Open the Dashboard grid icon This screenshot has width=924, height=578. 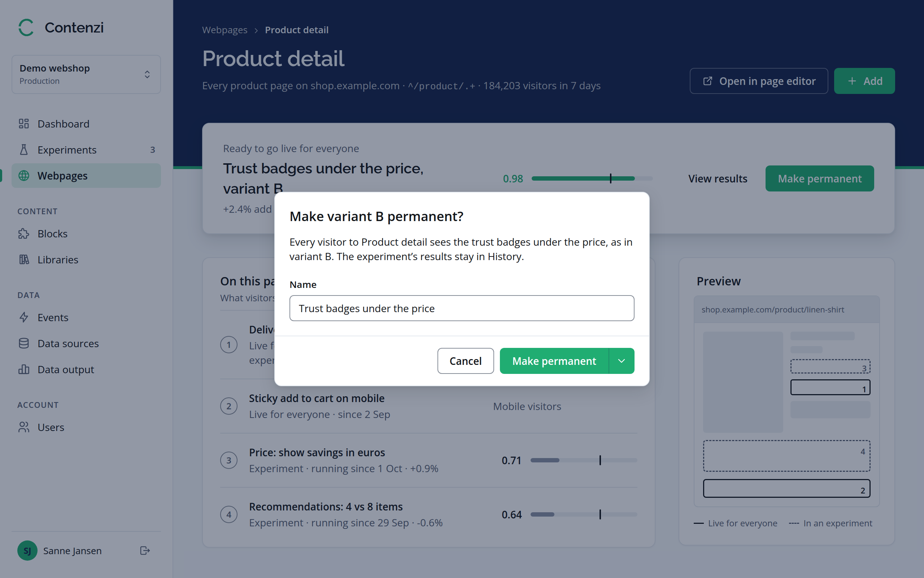24,124
